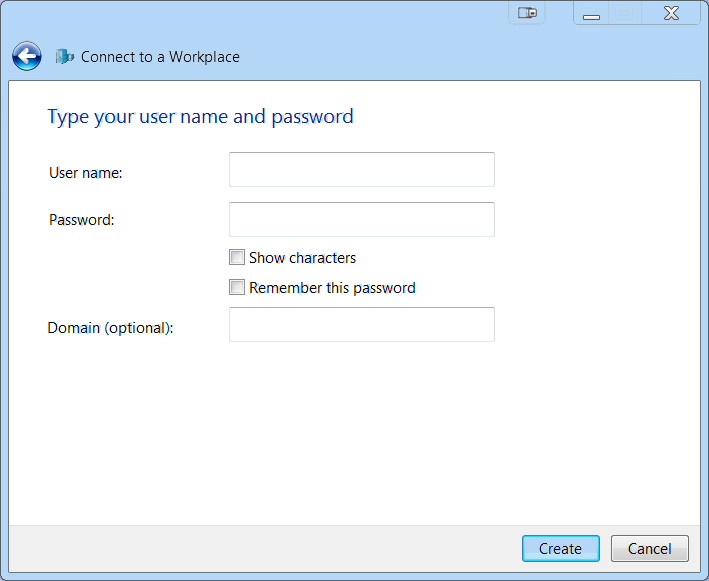
Task: Click the "Password:" label
Action: 82,220
